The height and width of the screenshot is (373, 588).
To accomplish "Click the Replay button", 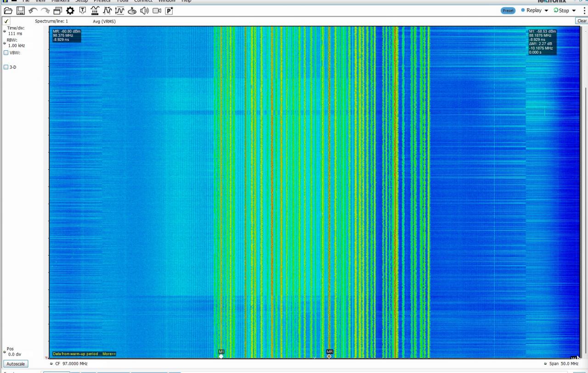I will coord(531,11).
